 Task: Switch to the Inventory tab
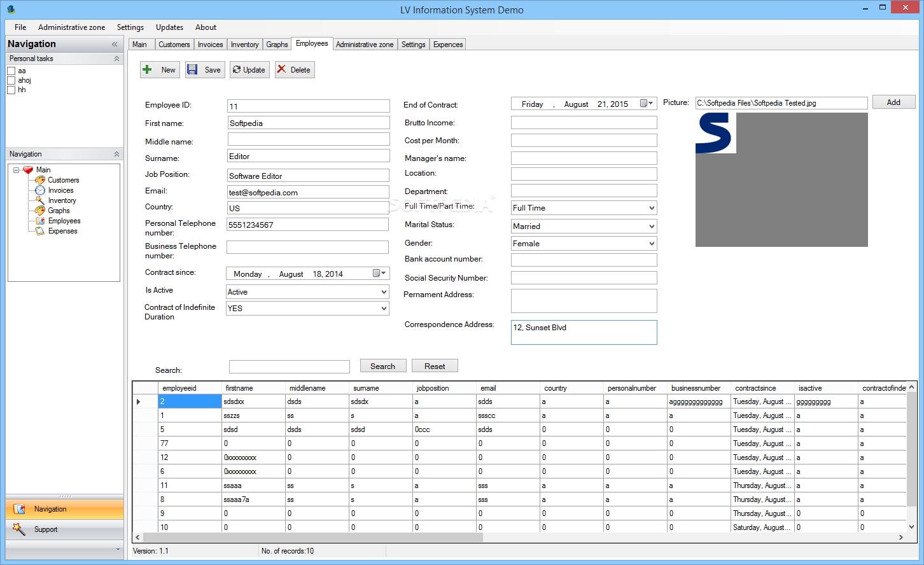(244, 45)
